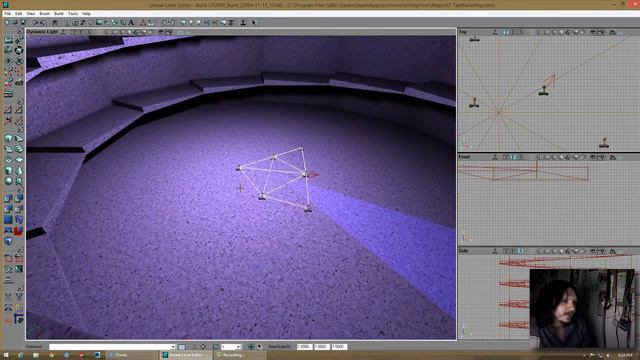Select Camera movement mode in left toolbox
The image size is (640, 360).
pos(8,40)
